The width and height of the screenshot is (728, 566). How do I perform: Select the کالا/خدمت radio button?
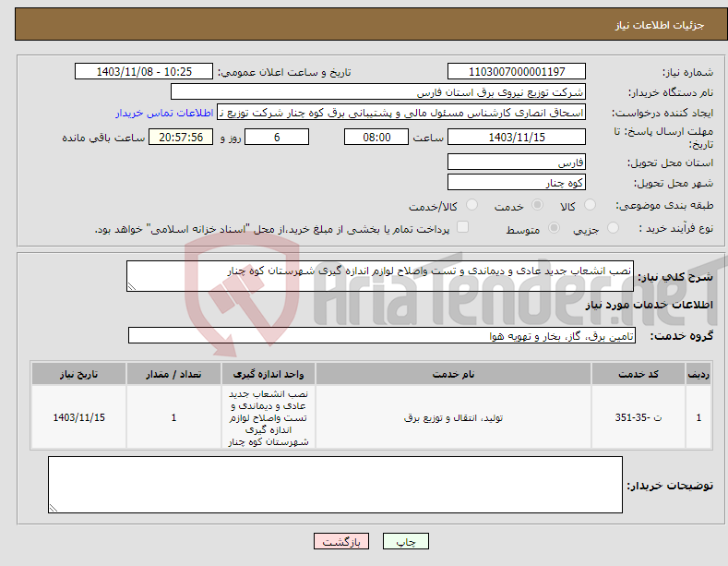click(x=471, y=205)
